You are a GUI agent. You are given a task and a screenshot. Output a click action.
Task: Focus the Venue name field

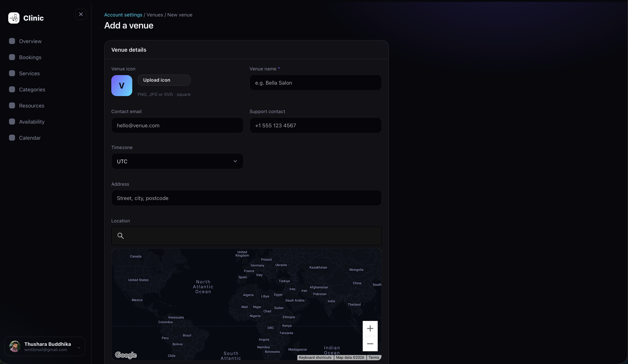pos(315,83)
